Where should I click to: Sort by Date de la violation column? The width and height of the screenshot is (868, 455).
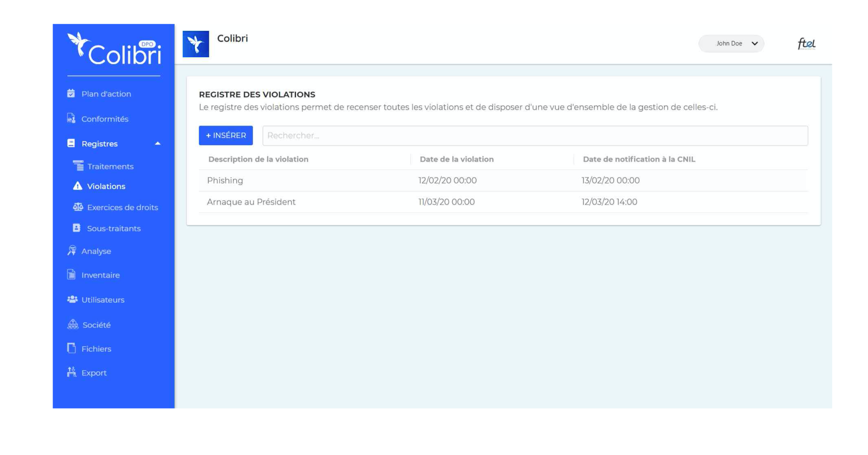(x=456, y=159)
